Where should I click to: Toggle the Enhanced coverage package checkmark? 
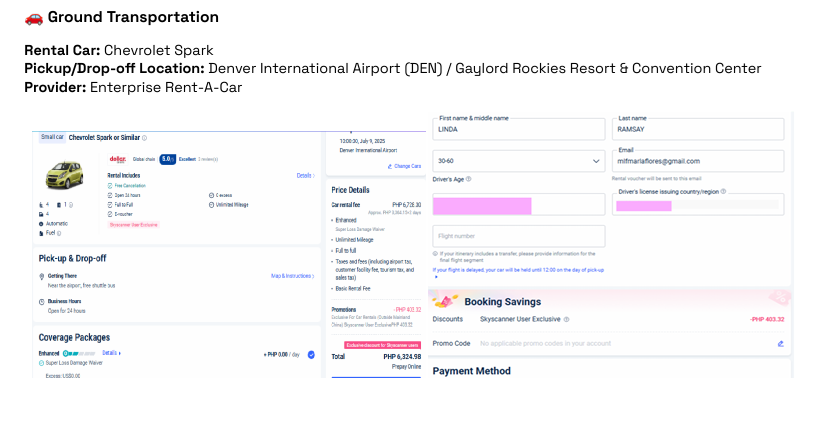tap(311, 354)
